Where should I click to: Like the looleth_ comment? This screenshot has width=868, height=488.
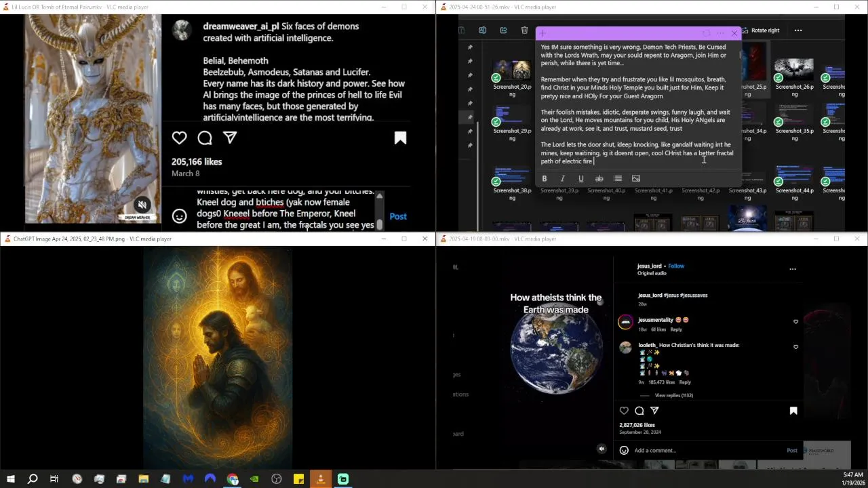click(x=795, y=347)
